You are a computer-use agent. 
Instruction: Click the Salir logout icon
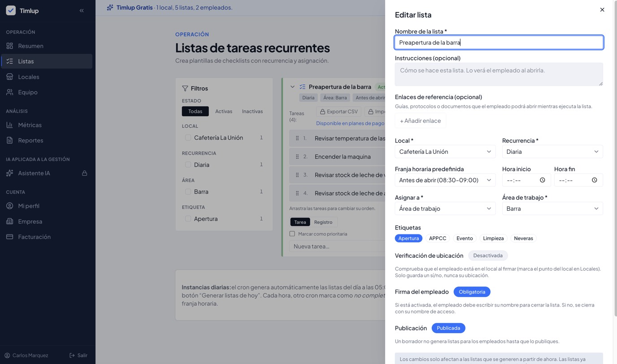72,355
